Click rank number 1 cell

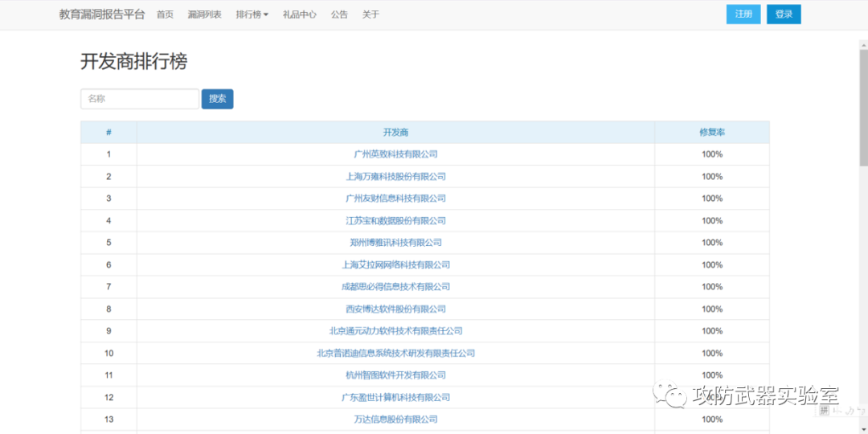(108, 154)
